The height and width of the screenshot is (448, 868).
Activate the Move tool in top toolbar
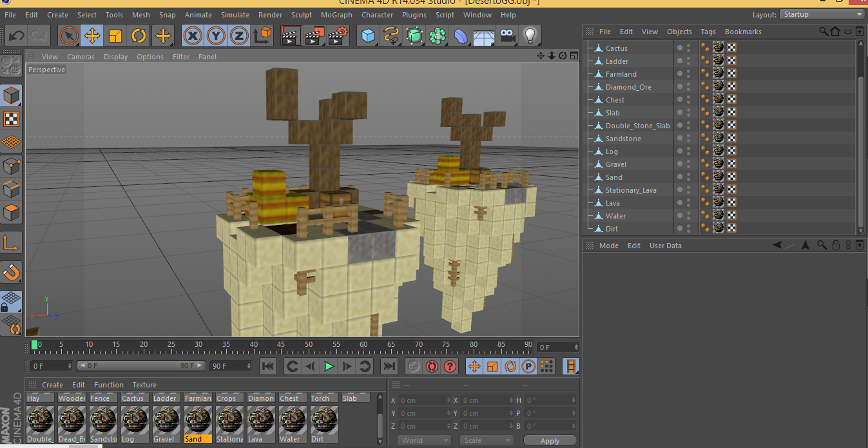[x=92, y=36]
